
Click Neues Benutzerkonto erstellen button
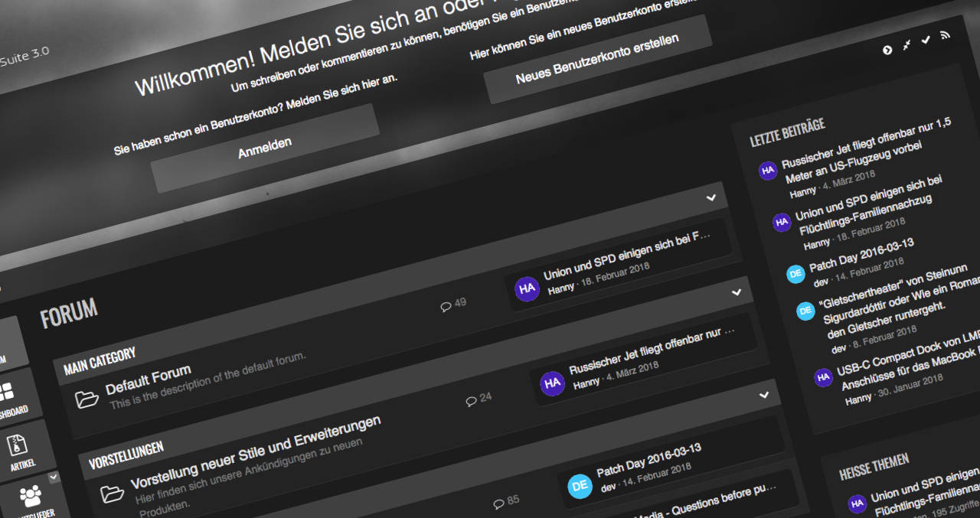(x=597, y=58)
